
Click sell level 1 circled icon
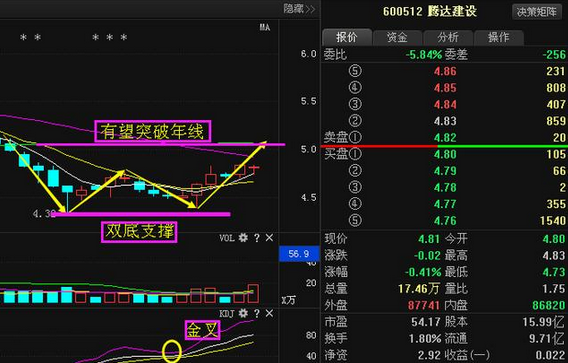pos(355,137)
